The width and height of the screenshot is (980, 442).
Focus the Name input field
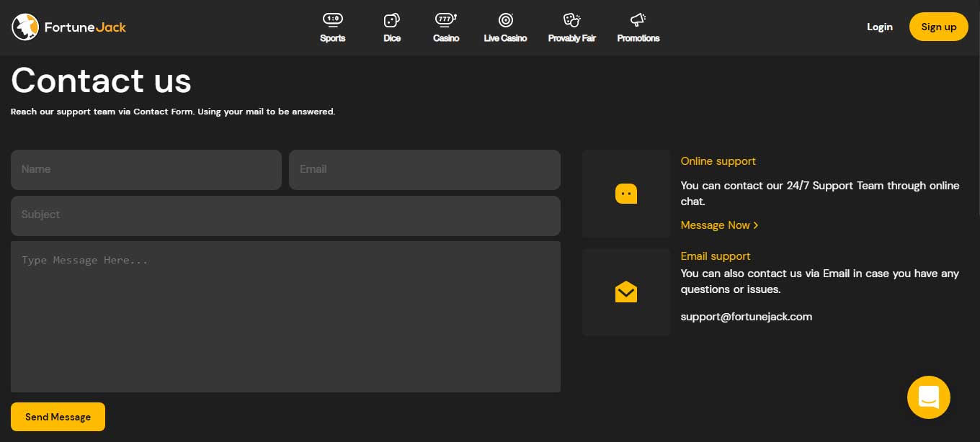point(146,170)
